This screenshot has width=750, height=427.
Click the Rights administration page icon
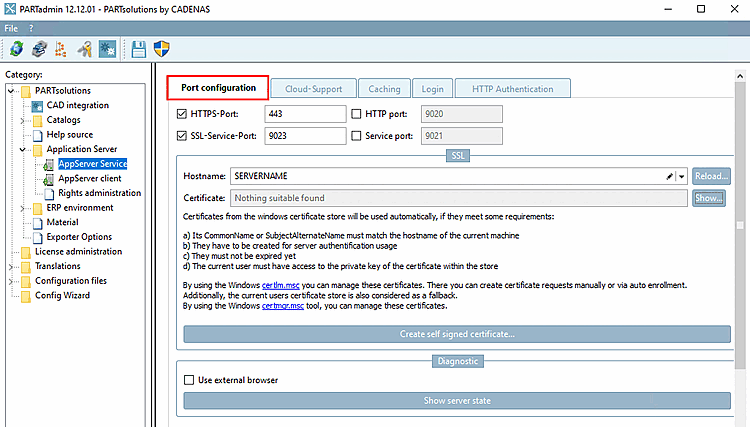pyautogui.click(x=49, y=194)
